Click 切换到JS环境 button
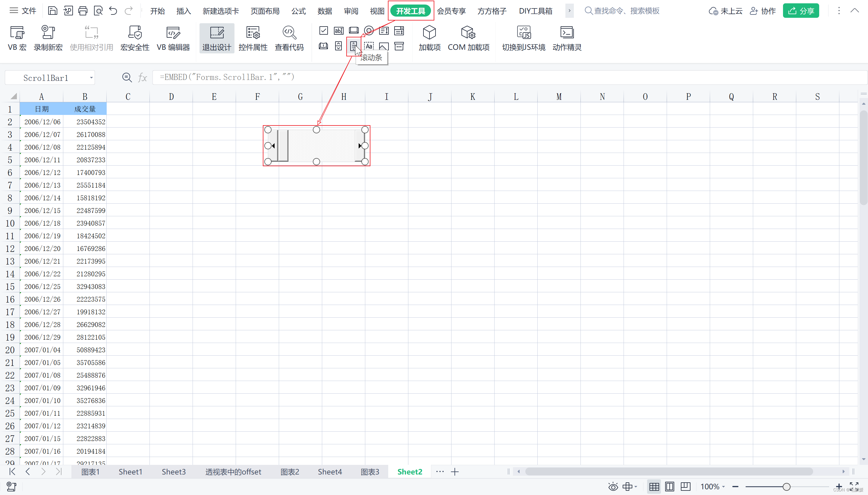Viewport: 868px width, 495px height. pos(524,38)
